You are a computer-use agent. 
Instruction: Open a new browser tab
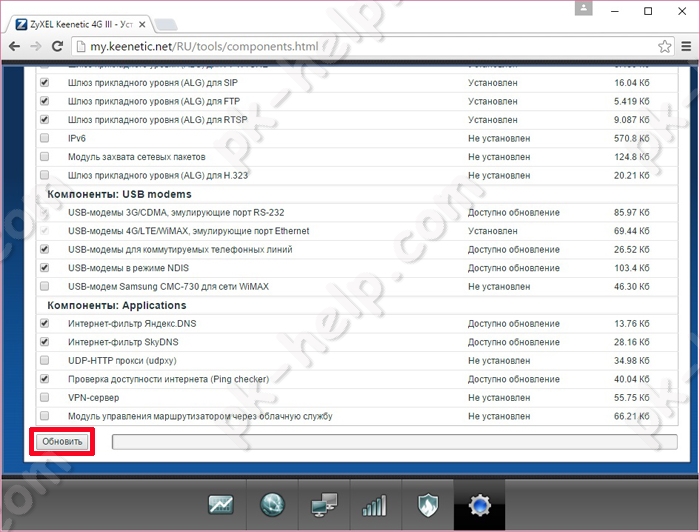coord(166,25)
